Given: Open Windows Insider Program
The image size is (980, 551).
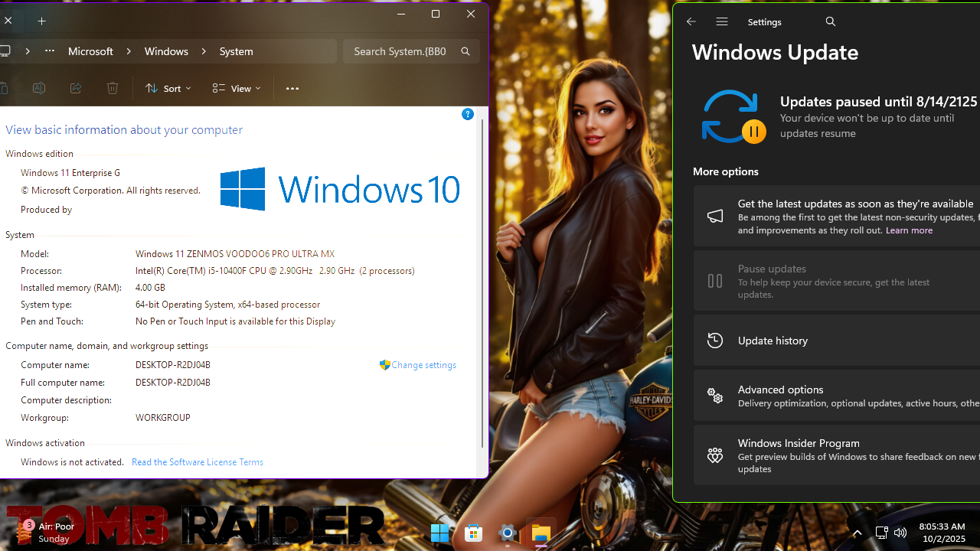Looking at the screenshot, I should coord(837,455).
